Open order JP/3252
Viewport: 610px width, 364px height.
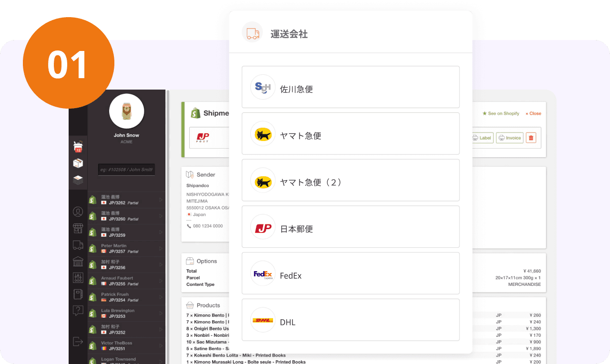click(126, 329)
